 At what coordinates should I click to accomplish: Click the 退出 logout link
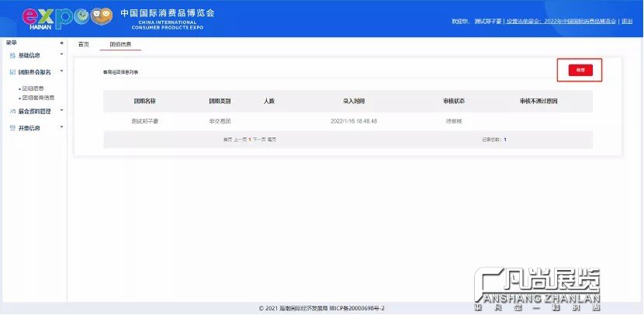[x=626, y=22]
